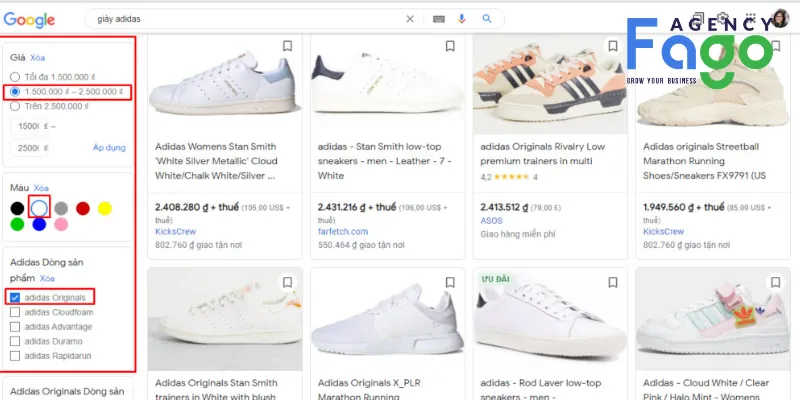Viewport: 800px width, 400px height.
Task: Bookmark the X_PLR Marathon Running shoe
Action: 450,282
